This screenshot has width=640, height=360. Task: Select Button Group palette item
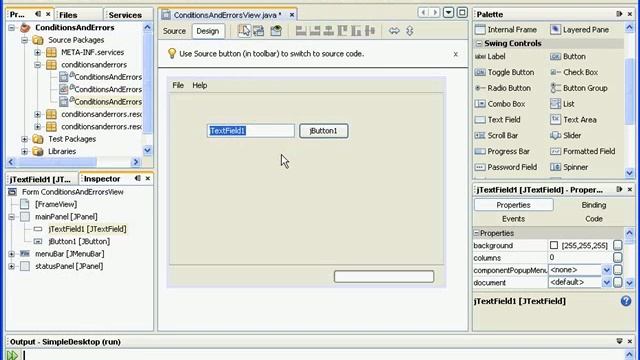pos(579,88)
